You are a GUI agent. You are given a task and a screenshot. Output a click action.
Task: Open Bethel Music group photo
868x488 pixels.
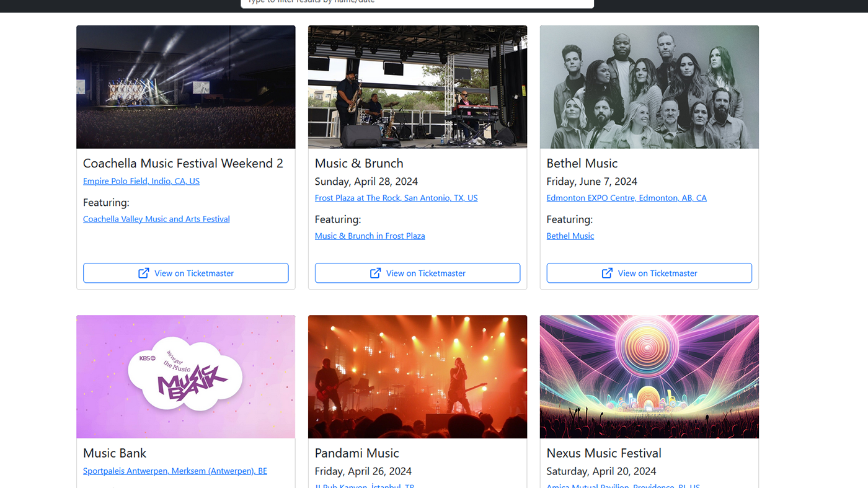pyautogui.click(x=649, y=87)
